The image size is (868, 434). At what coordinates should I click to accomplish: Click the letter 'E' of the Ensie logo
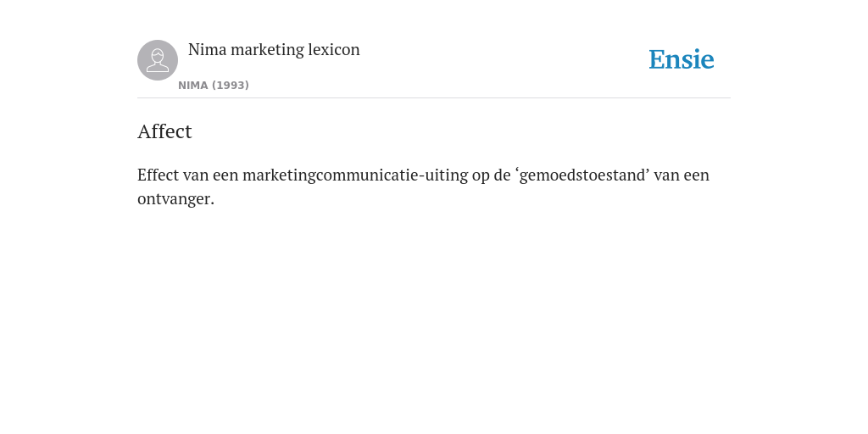pyautogui.click(x=656, y=60)
